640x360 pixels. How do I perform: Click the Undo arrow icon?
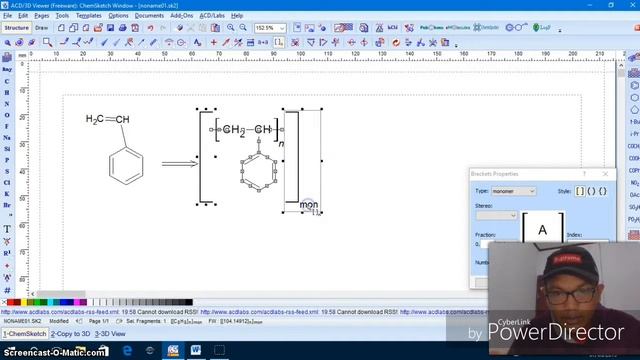coord(150,28)
